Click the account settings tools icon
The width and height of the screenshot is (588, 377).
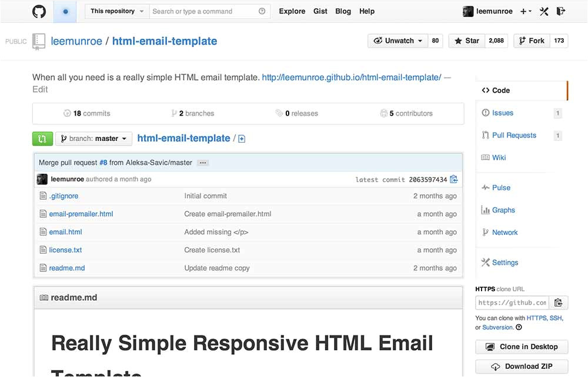(544, 11)
